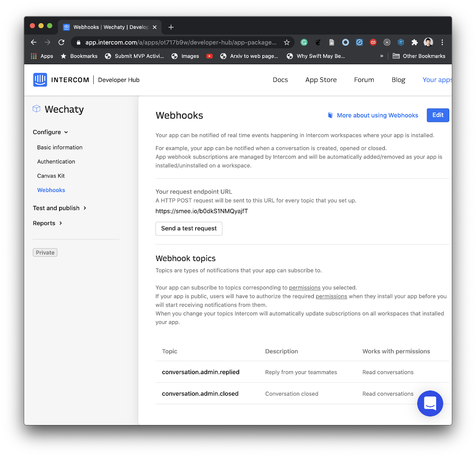
Task: Expand the Reports section
Action: pos(48,223)
